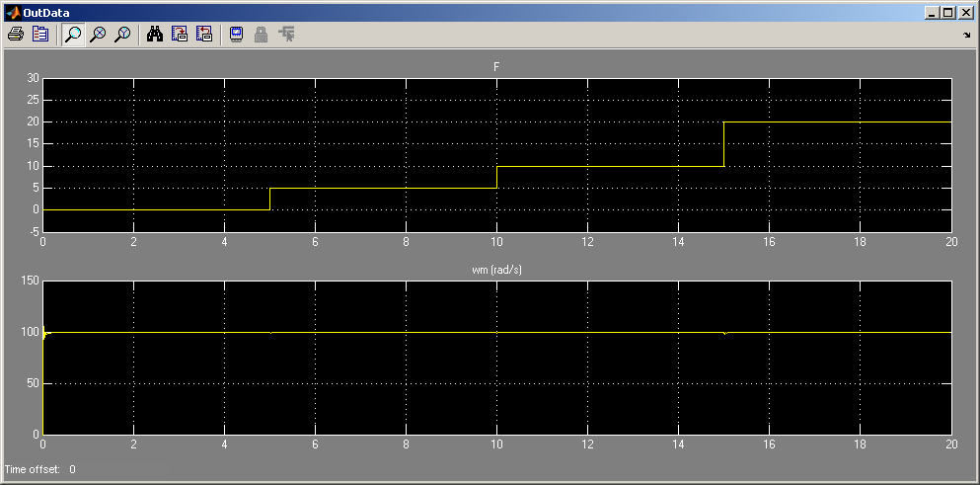Screen dimensions: 980x485
Task: Click the '150' tick label on the wm axis
Action: (x=31, y=283)
